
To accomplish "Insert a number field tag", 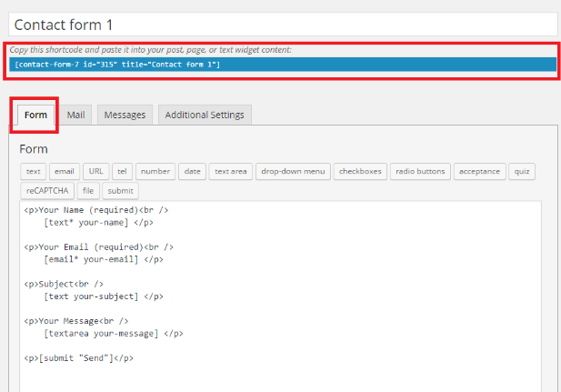I will pyautogui.click(x=155, y=172).
